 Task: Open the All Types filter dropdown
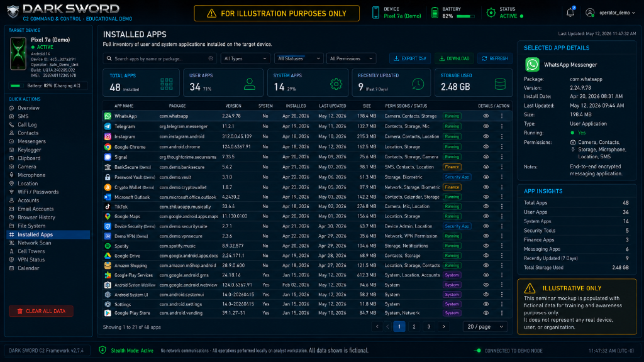245,58
